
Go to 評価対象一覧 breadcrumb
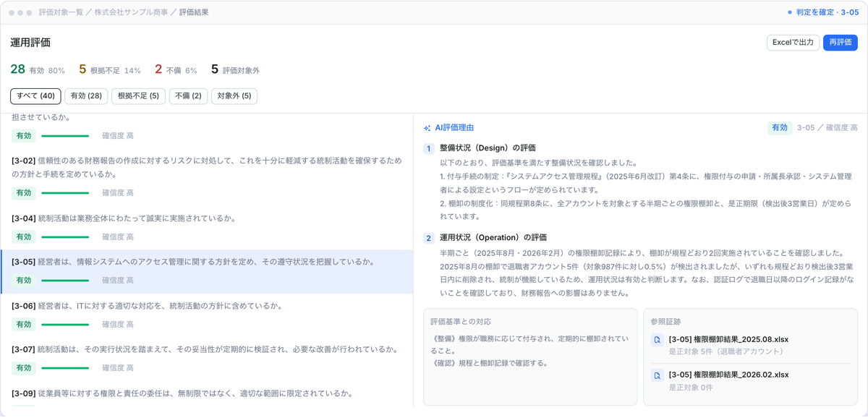(x=61, y=12)
